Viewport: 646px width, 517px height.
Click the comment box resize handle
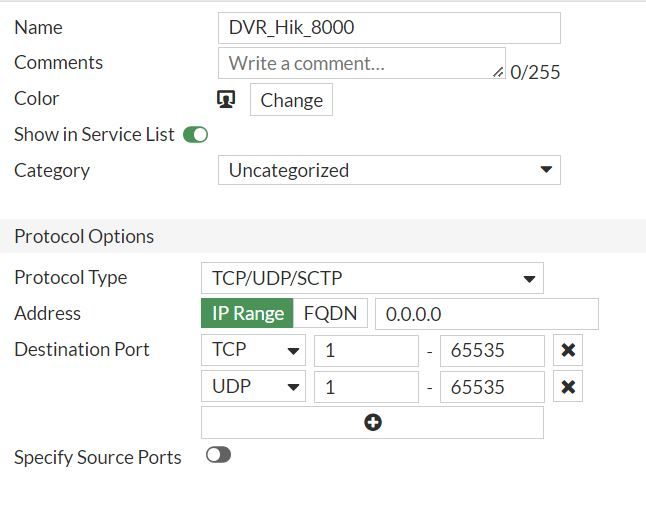tap(498, 72)
